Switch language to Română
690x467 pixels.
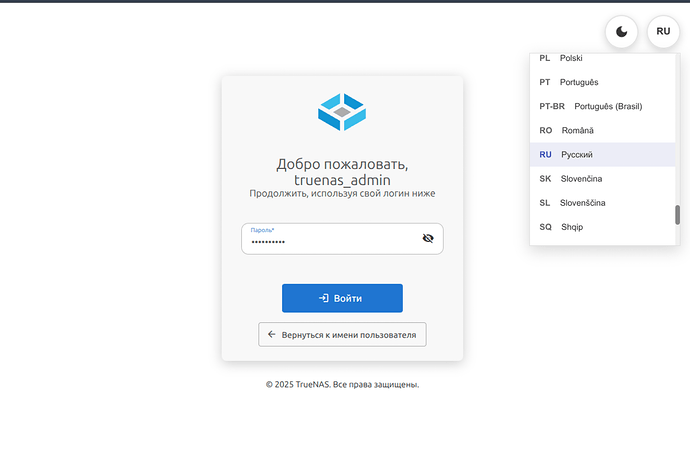pos(577,130)
